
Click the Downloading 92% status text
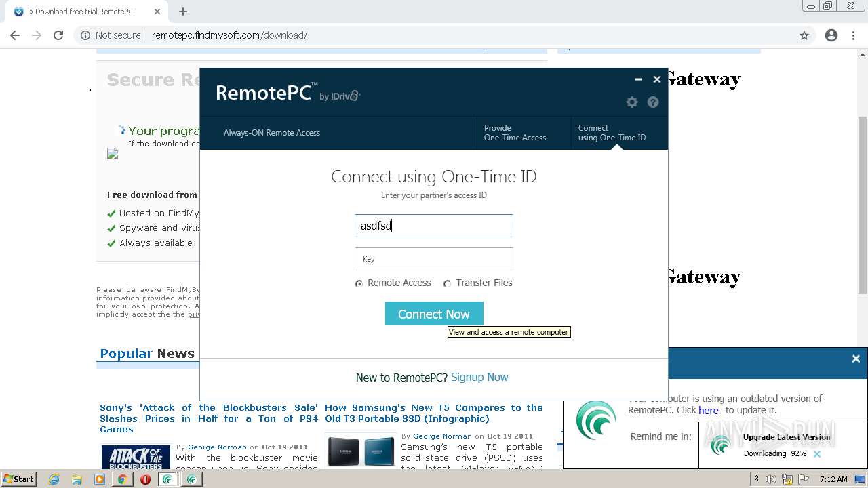click(x=775, y=453)
